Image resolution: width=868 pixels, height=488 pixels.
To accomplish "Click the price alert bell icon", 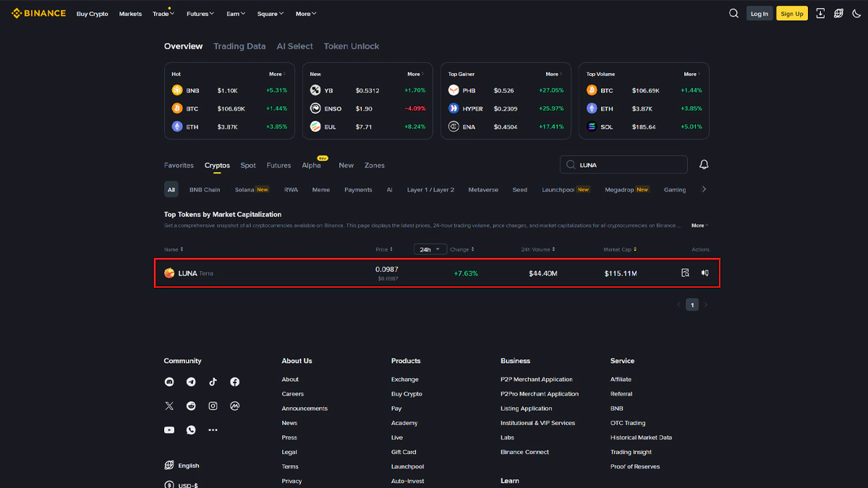I will (704, 165).
